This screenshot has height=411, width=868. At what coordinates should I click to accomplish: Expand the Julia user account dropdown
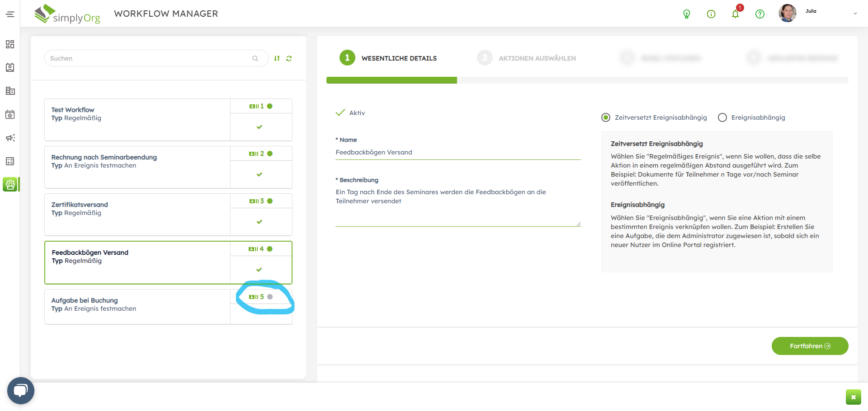(855, 14)
